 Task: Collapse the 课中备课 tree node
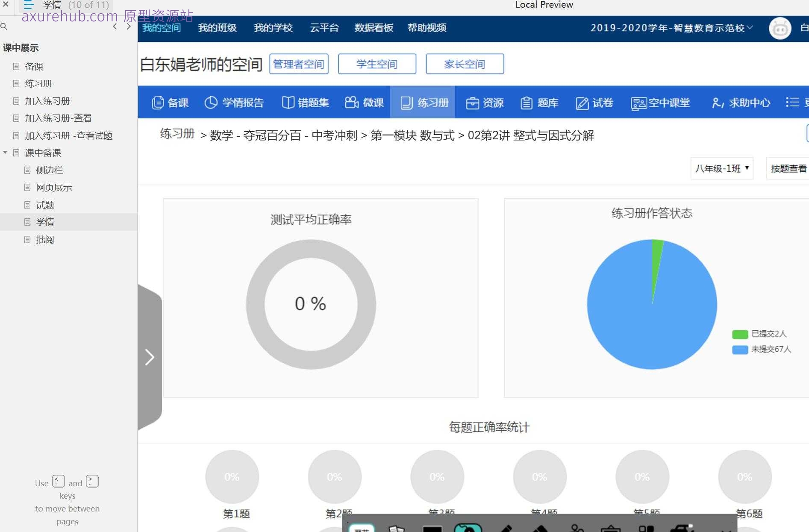pyautogui.click(x=5, y=153)
